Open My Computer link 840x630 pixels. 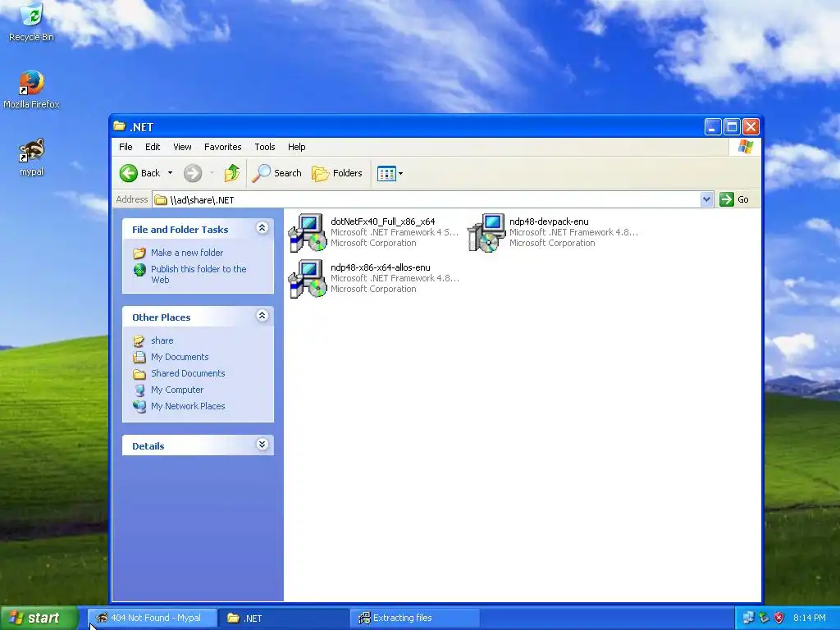(x=177, y=390)
